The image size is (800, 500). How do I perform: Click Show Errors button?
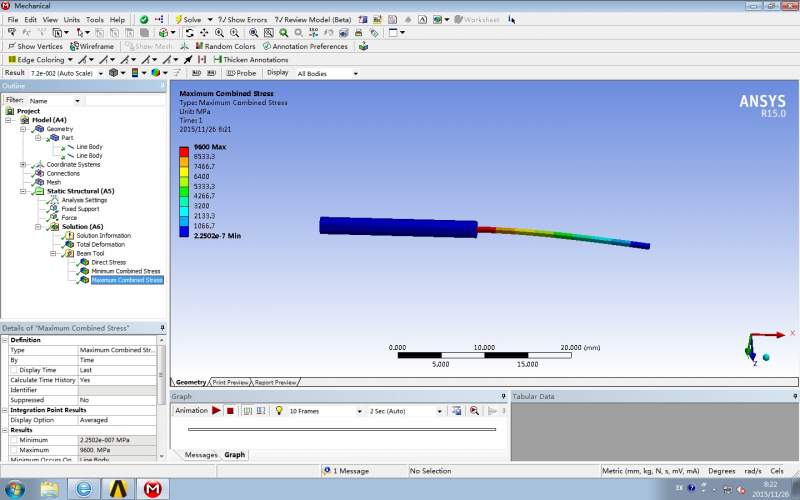tap(242, 19)
